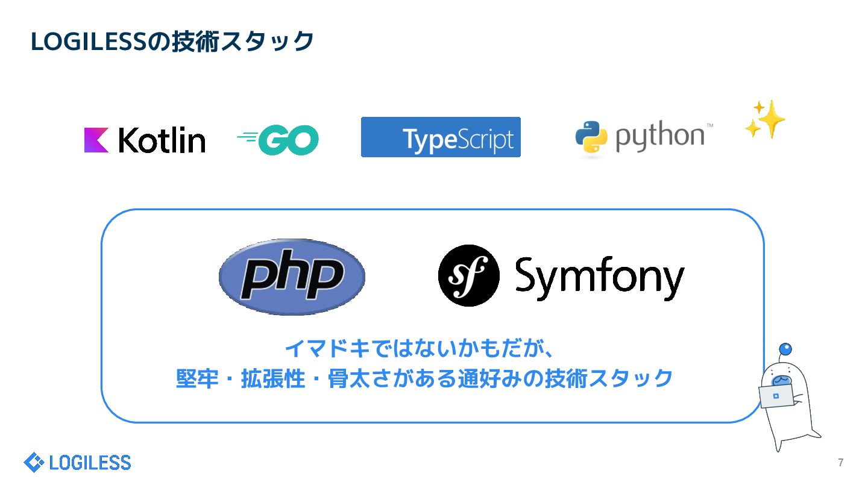The height and width of the screenshot is (488, 868).
Task: Click the Symfony black circle icon
Action: pyautogui.click(x=468, y=276)
